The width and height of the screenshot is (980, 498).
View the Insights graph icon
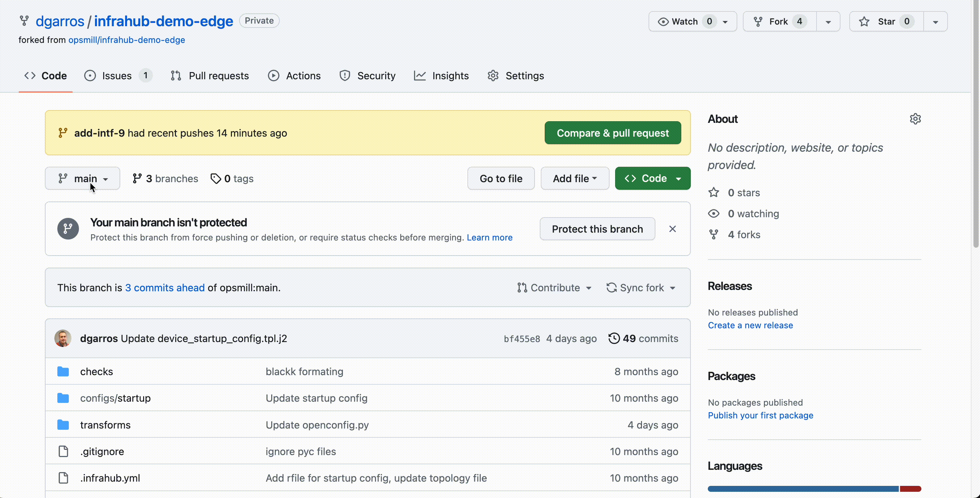pos(420,76)
